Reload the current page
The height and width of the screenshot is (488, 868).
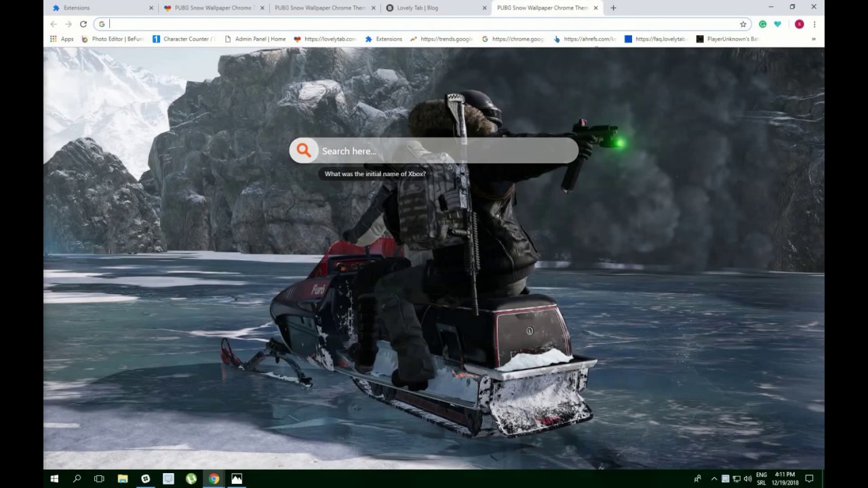(x=83, y=24)
